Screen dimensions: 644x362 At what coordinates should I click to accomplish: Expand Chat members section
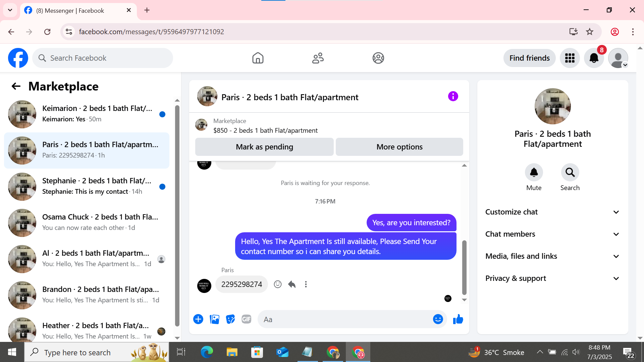tap(552, 234)
